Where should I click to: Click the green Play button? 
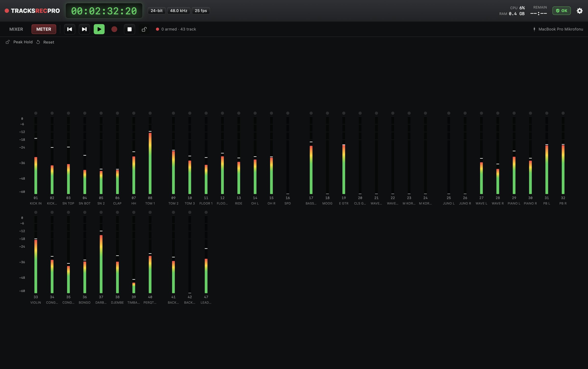pyautogui.click(x=99, y=29)
